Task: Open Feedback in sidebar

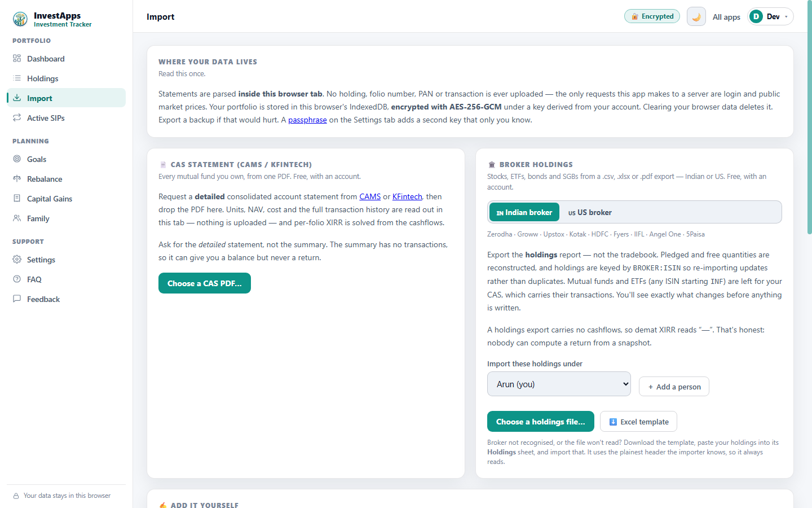Action: [x=66, y=299]
